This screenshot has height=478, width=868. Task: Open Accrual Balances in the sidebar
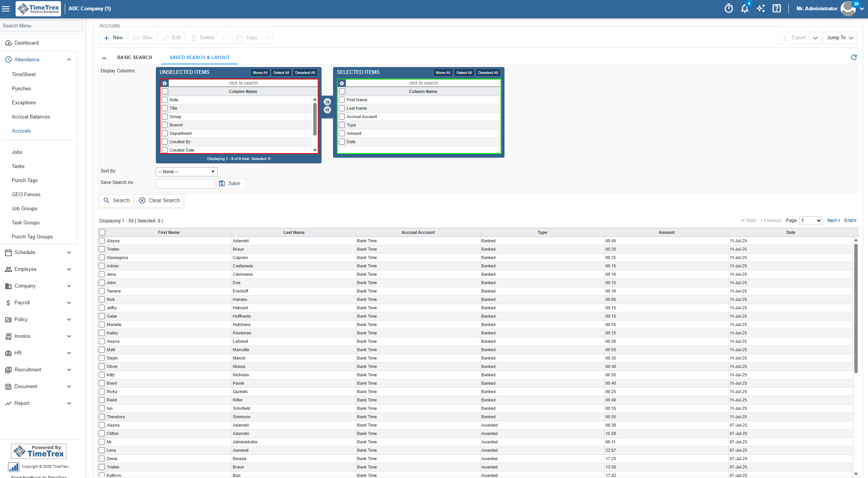tap(31, 117)
